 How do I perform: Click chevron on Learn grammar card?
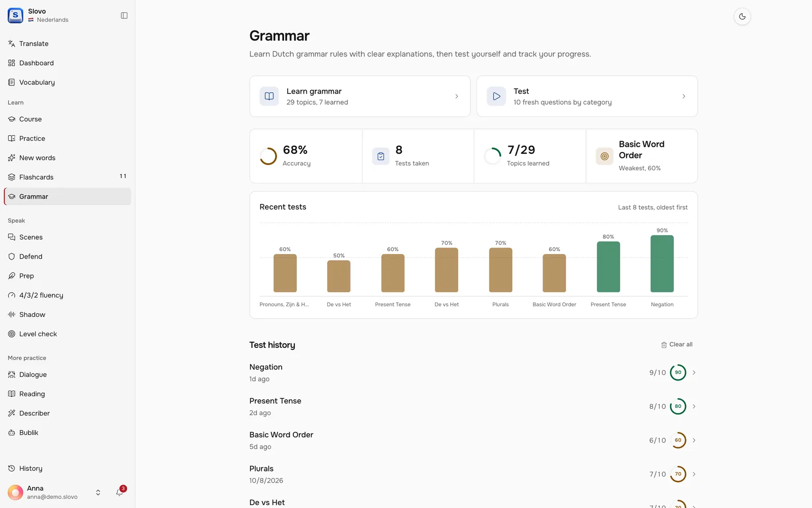click(457, 97)
